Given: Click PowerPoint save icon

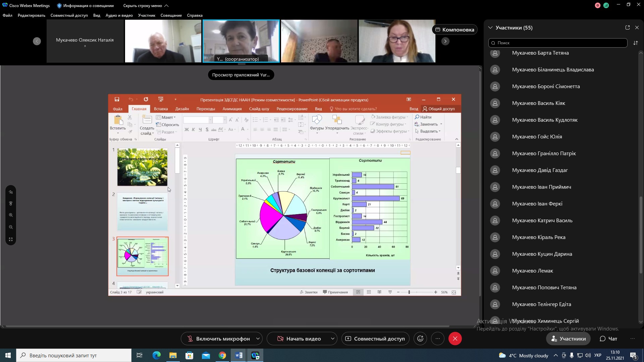Looking at the screenshot, I should 117,99.
